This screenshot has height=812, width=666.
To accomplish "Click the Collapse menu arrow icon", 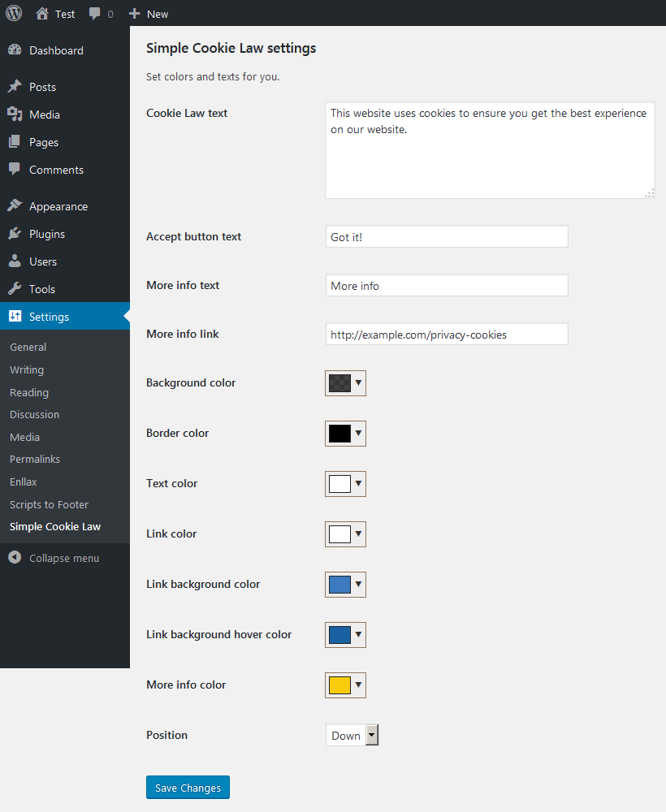I will [x=15, y=557].
